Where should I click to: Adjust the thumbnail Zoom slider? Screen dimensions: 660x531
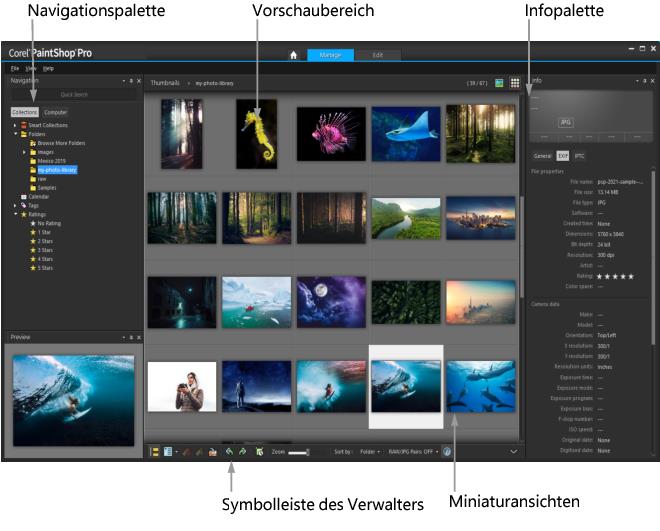tap(298, 452)
